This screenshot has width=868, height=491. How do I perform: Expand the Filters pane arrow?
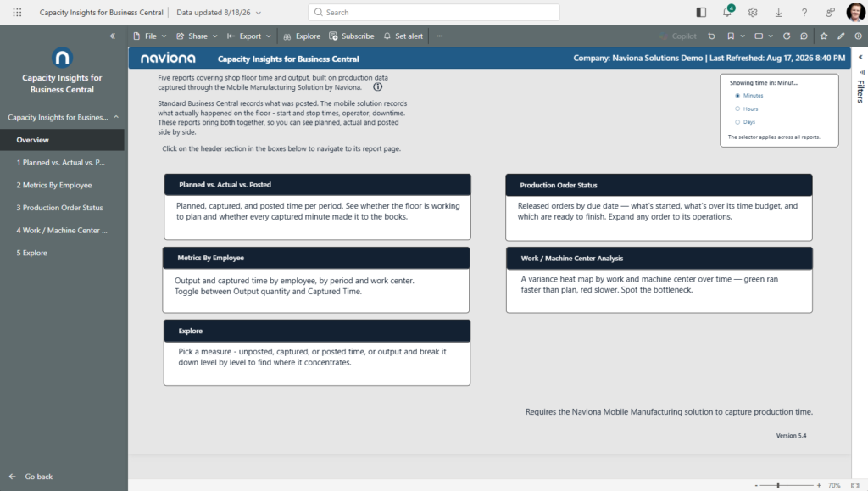pos(860,57)
